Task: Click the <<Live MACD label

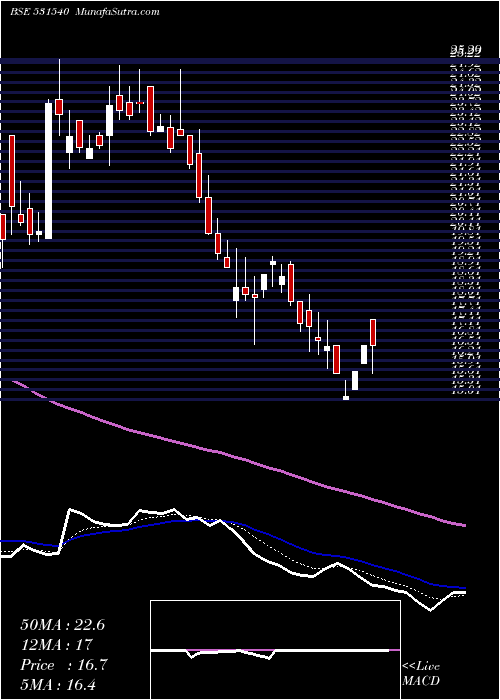Action: click(x=421, y=673)
